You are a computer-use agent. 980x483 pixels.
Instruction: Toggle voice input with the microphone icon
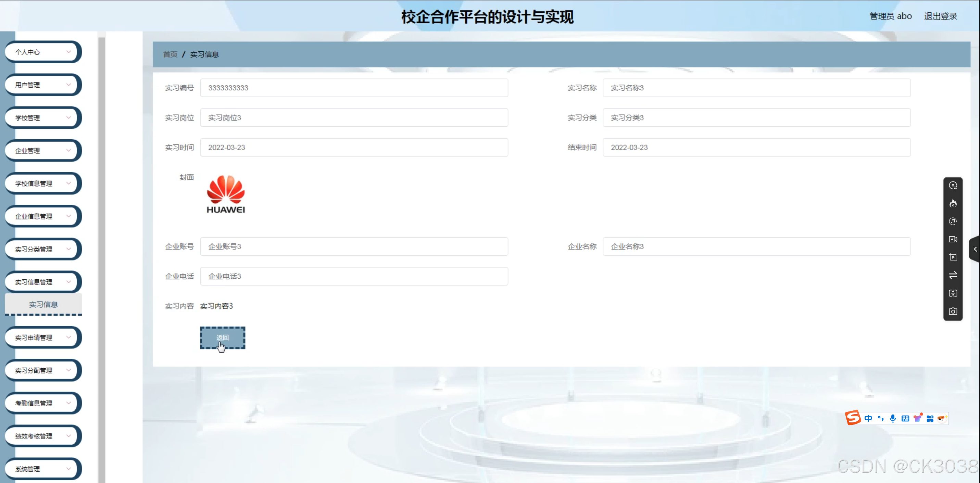893,418
